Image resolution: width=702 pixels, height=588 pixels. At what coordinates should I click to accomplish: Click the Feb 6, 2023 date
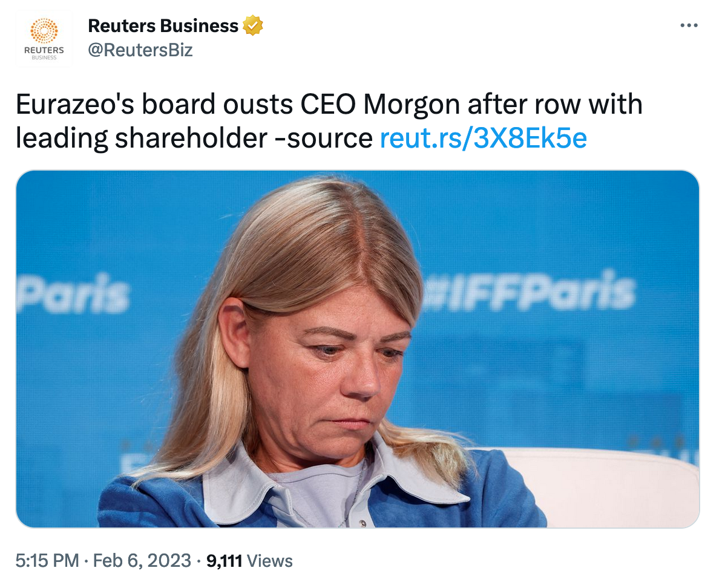(143, 561)
